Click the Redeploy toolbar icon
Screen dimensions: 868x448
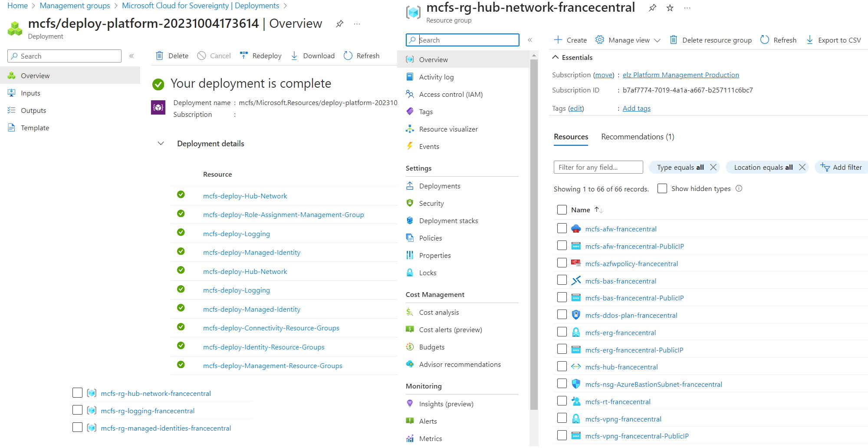243,56
